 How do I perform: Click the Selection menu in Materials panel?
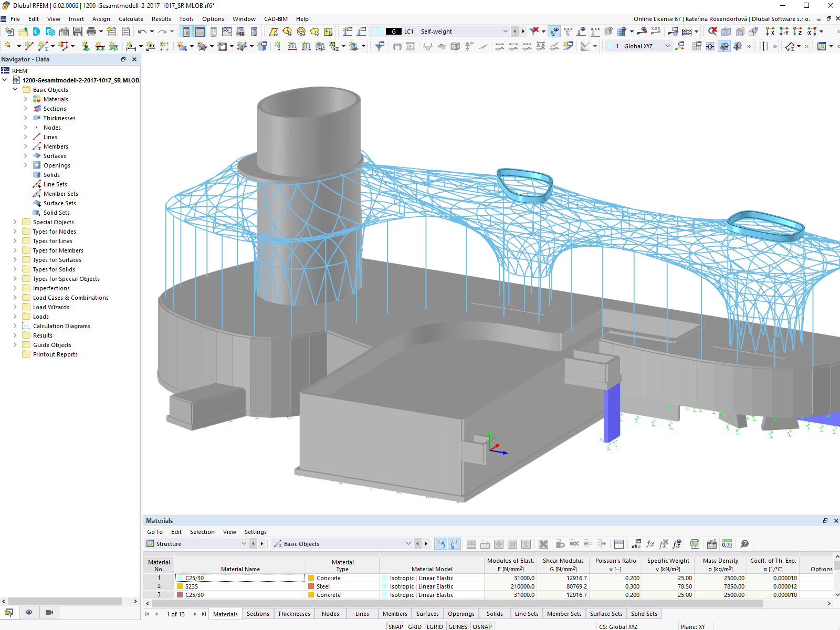202,532
